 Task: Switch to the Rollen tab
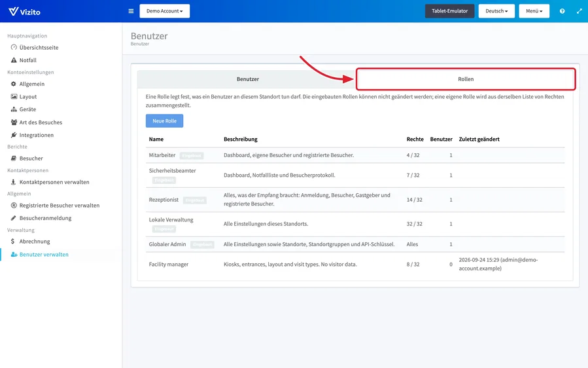[x=466, y=79]
